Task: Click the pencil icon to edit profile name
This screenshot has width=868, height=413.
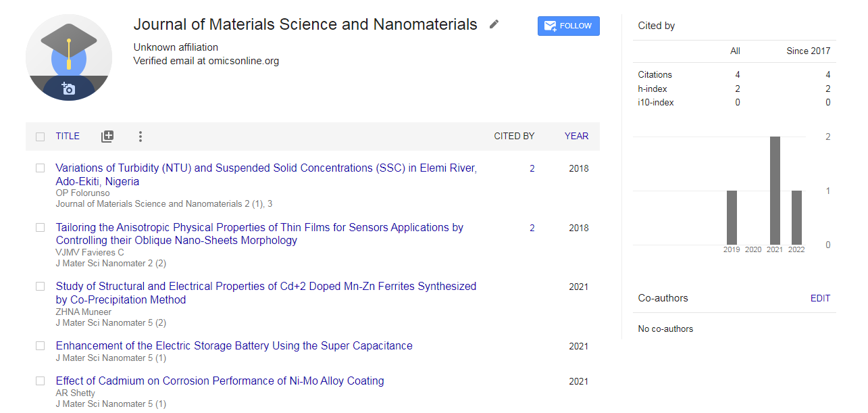Action: coord(494,24)
